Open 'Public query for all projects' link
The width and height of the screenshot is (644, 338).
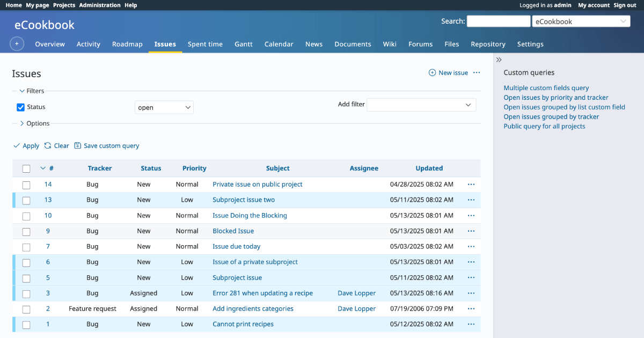point(544,126)
